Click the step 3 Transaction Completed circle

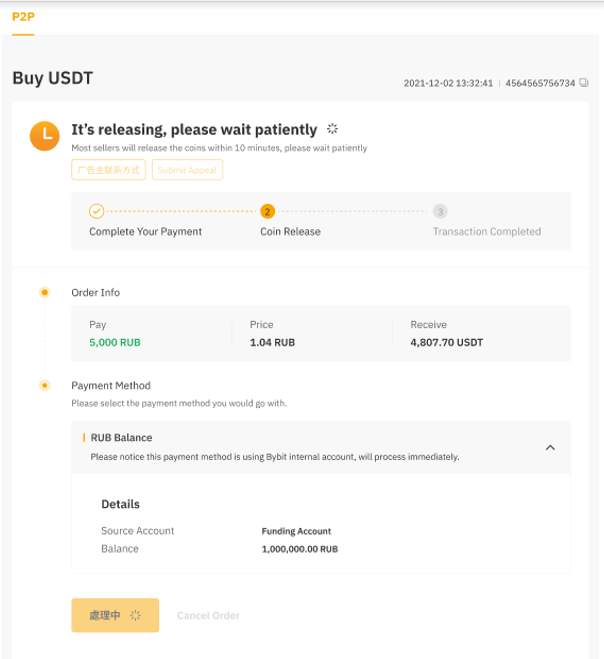tap(440, 211)
